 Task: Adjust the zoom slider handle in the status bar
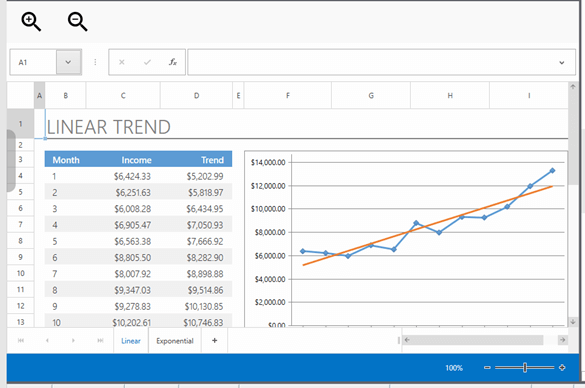(x=525, y=367)
